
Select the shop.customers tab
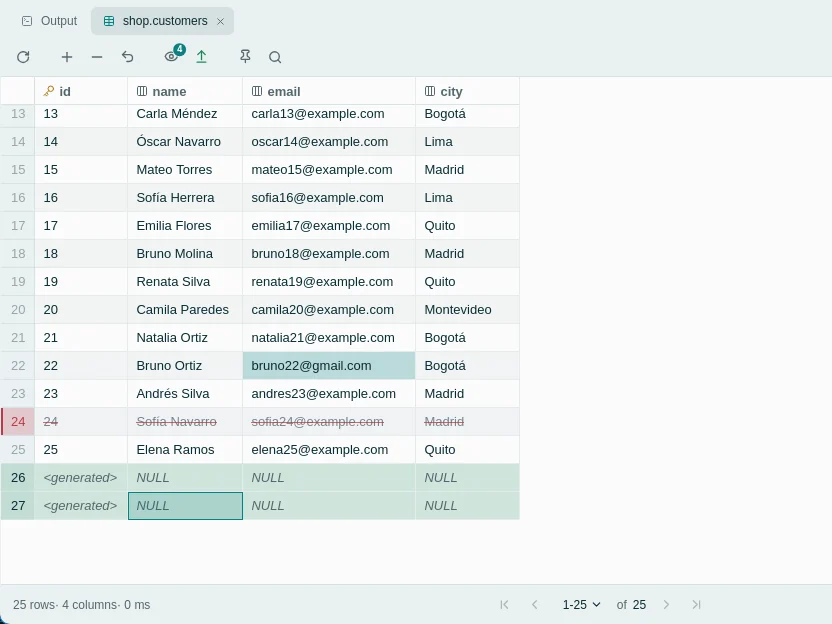click(162, 21)
